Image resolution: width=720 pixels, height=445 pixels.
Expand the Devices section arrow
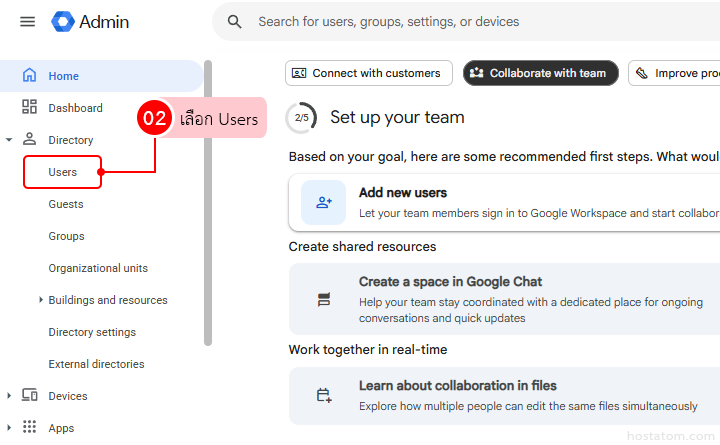9,395
